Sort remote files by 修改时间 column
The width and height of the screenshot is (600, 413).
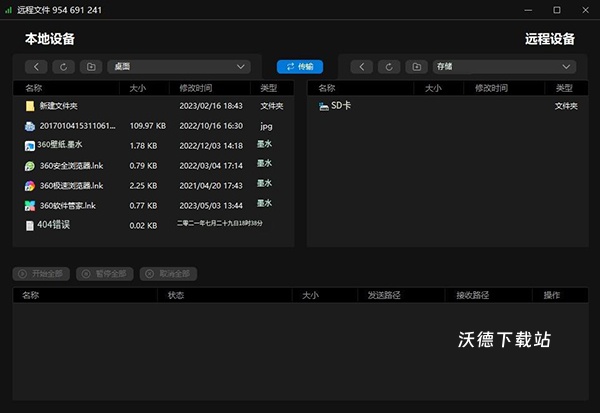[491, 88]
